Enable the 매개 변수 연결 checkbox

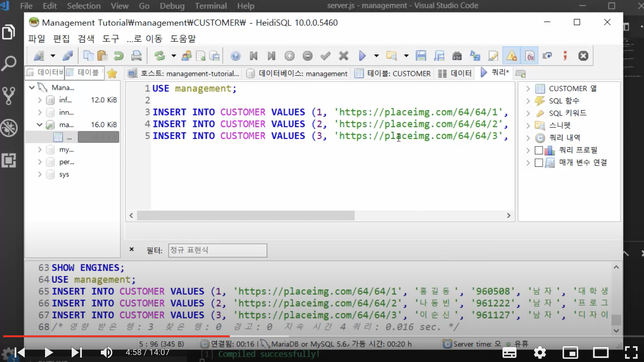[539, 163]
